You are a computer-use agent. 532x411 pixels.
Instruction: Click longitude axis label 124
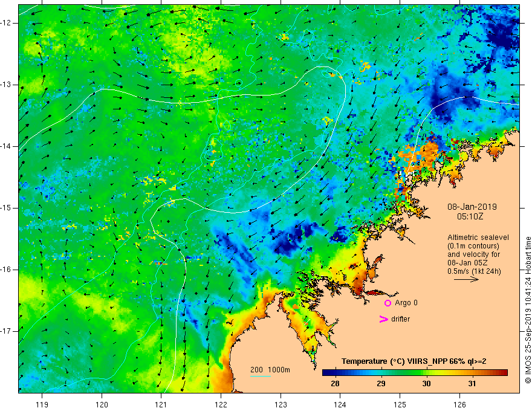point(340,404)
